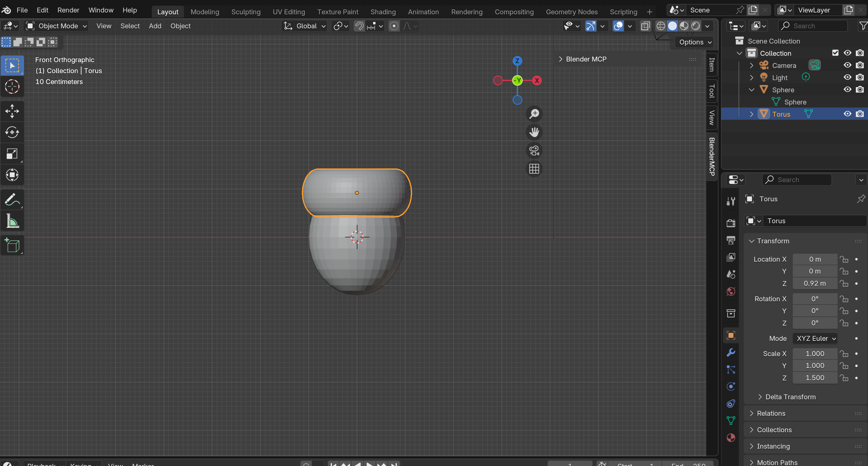Screen dimensions: 868x466
Task: Choose the Measure tool
Action: [12, 221]
